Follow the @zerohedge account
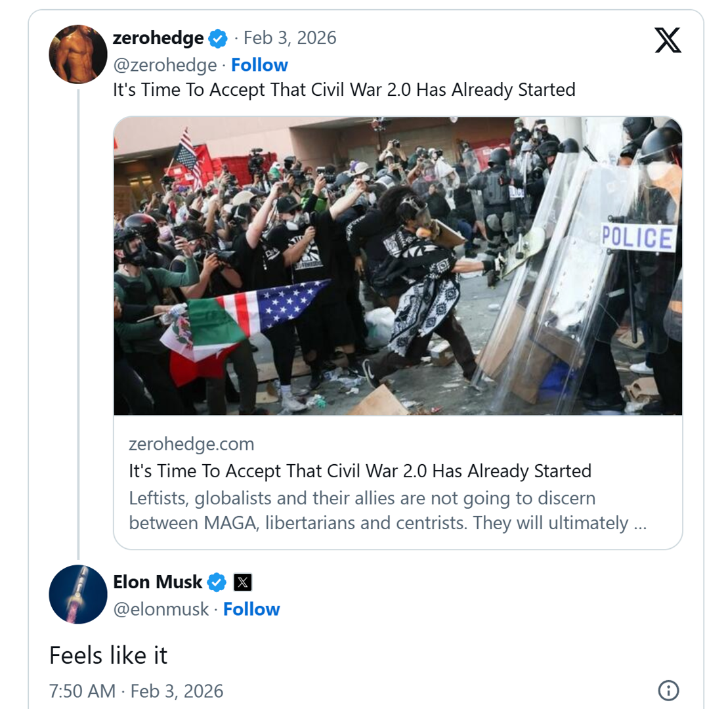 pos(259,65)
